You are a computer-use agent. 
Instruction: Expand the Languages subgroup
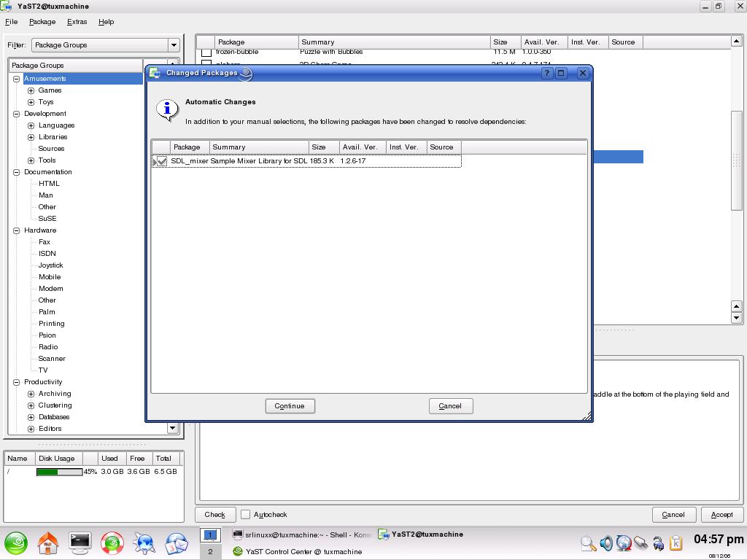point(31,125)
